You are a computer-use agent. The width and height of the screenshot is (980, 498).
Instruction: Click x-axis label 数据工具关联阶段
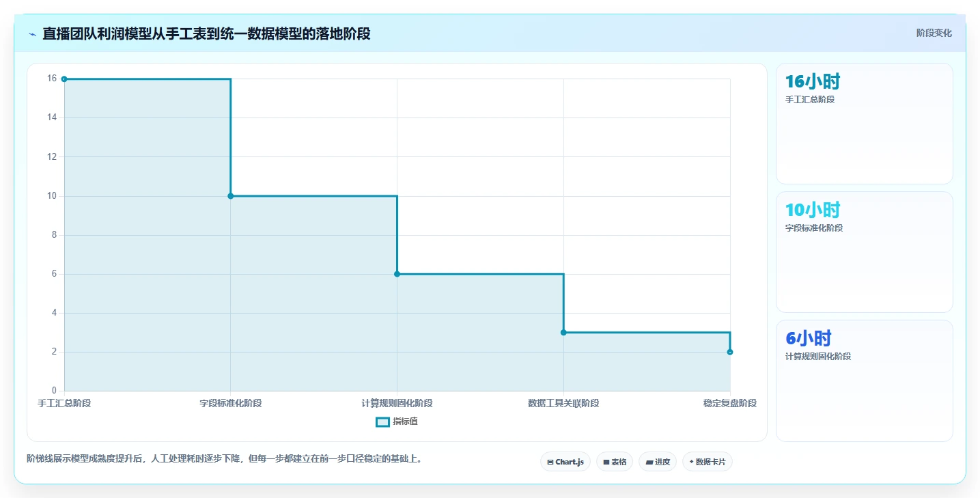(563, 403)
